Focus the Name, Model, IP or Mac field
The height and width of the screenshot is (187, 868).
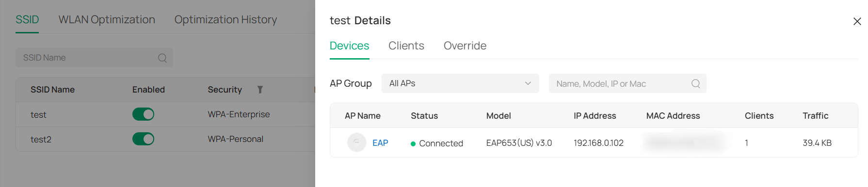[627, 83]
